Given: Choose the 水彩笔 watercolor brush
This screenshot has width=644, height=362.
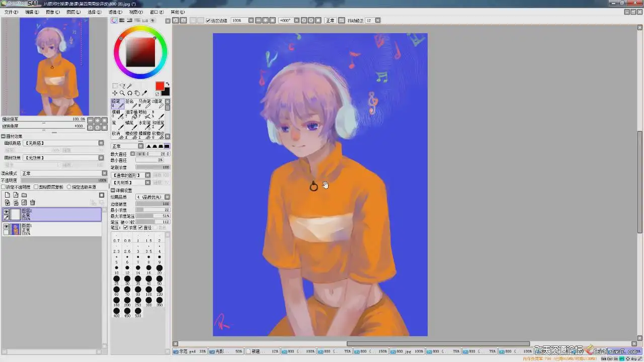Looking at the screenshot, I should point(144,125).
